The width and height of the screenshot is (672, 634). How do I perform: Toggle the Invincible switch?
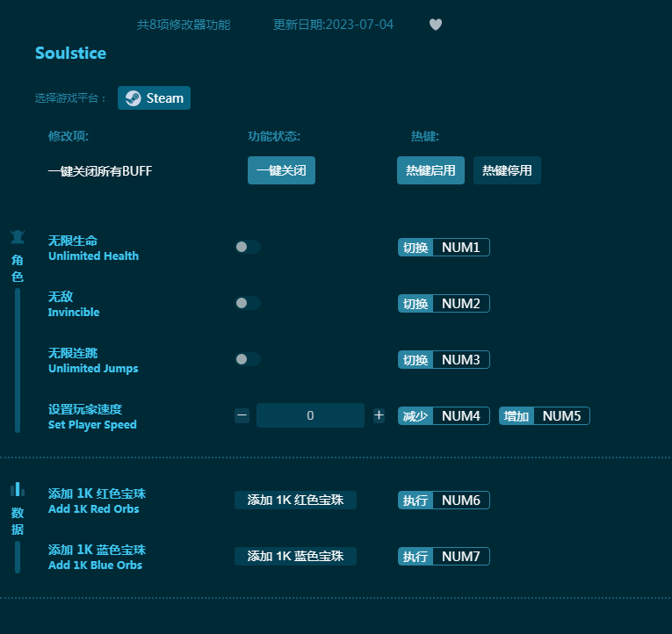248,303
